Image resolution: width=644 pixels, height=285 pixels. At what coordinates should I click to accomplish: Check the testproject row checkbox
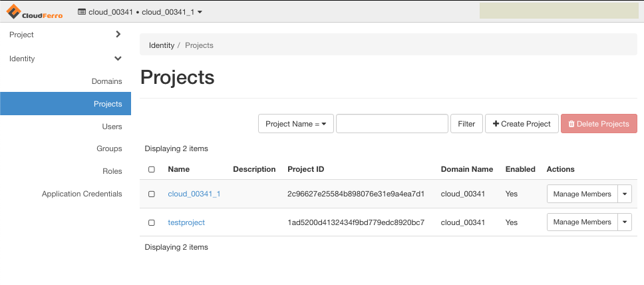(152, 222)
